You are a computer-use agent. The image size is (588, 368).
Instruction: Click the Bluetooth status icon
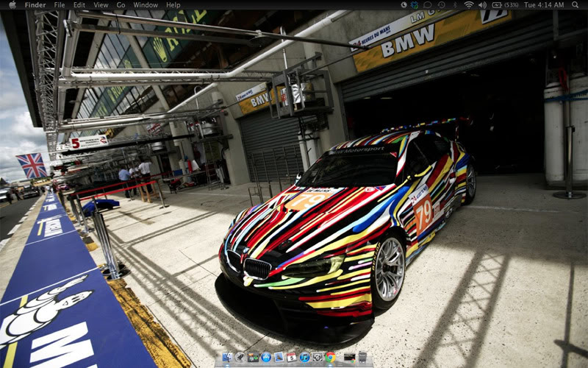[x=455, y=5]
